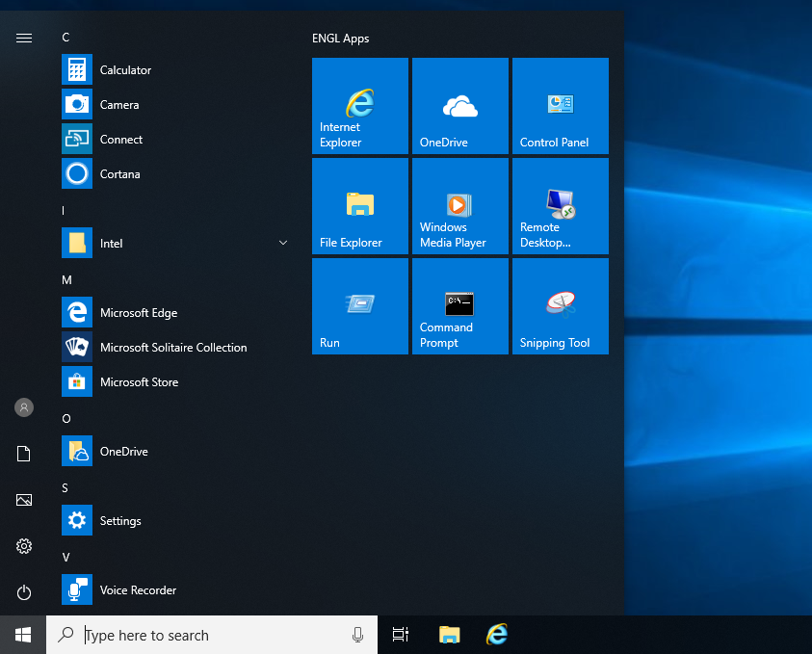The image size is (812, 654).
Task: Click the user account icon
Action: [24, 407]
